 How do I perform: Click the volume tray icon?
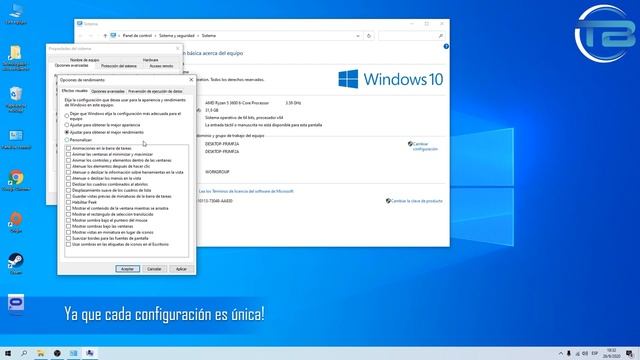click(x=585, y=353)
